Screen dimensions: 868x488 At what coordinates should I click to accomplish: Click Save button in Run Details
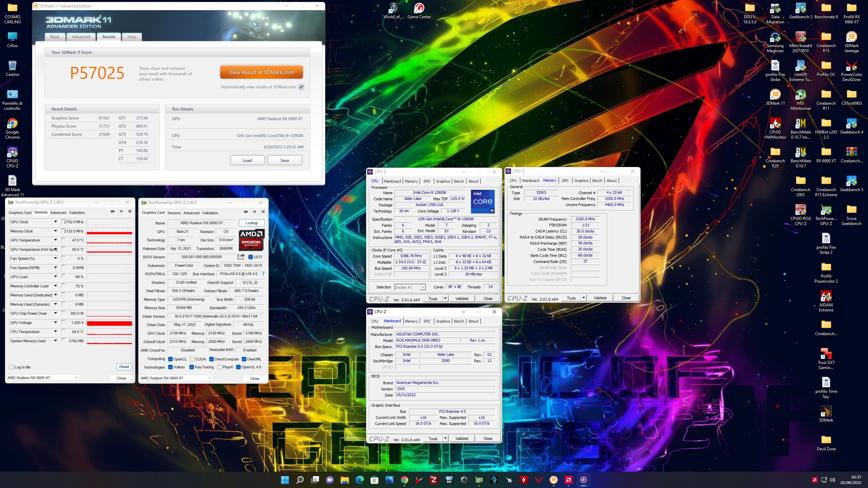[284, 160]
